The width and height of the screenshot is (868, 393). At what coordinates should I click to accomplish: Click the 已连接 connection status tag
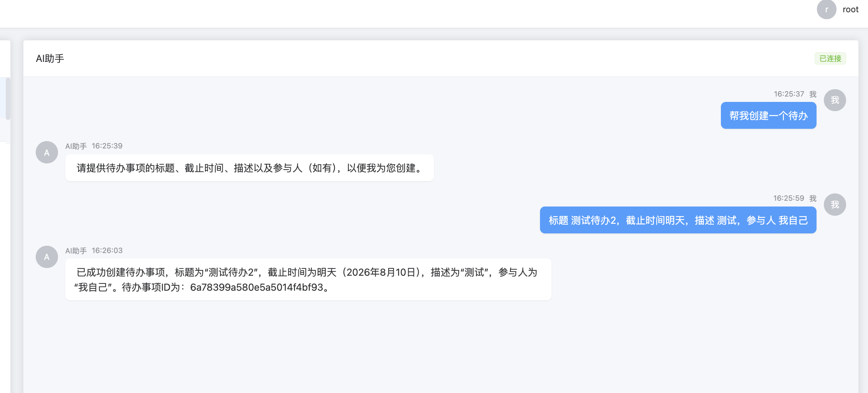pyautogui.click(x=830, y=58)
